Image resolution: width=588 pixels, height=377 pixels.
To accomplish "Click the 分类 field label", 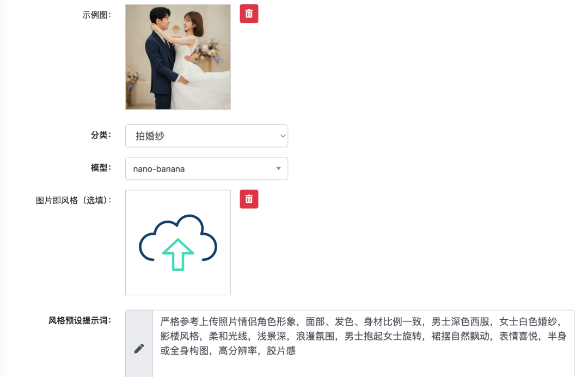I will 101,135.
